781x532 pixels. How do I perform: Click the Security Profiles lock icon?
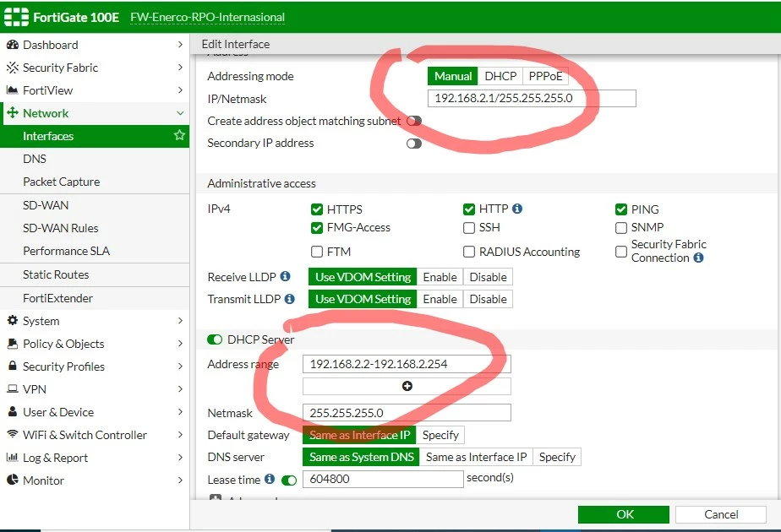(13, 366)
